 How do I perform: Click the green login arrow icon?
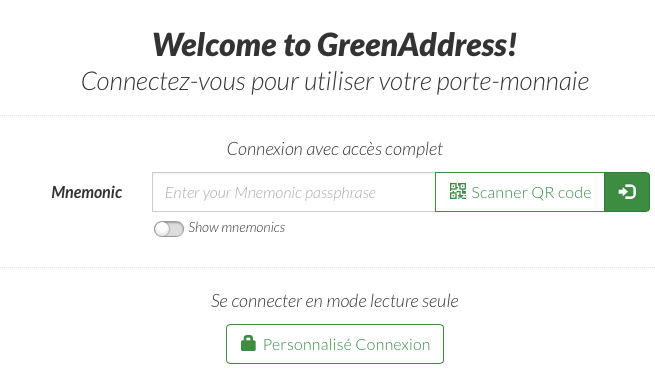(x=627, y=192)
